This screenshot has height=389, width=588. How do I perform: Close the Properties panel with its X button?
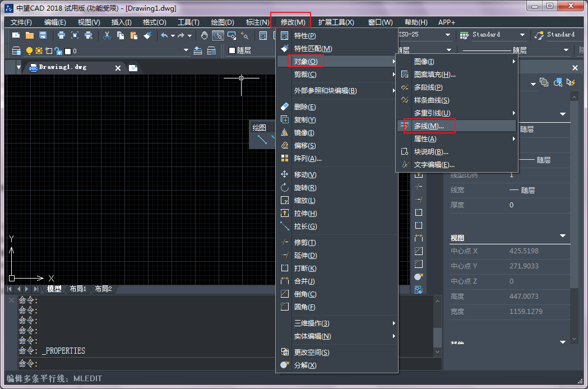coord(575,67)
